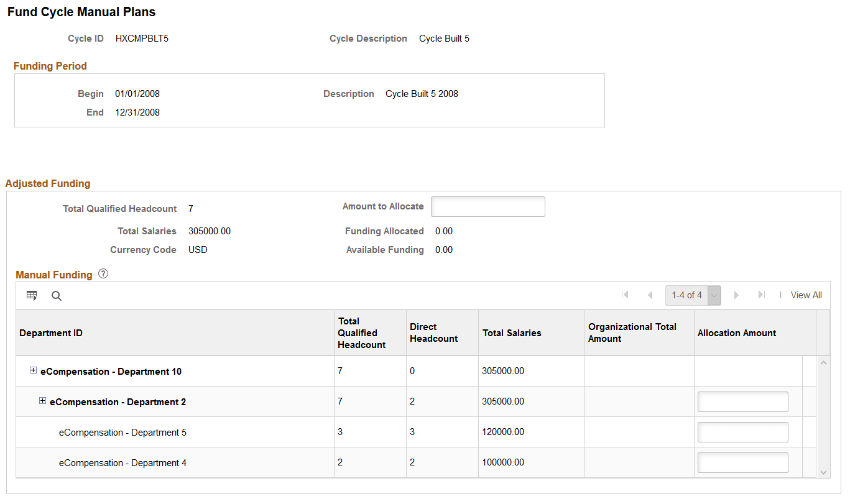The width and height of the screenshot is (850, 504).
Task: Jump to first page with the first-page icon
Action: click(x=625, y=295)
